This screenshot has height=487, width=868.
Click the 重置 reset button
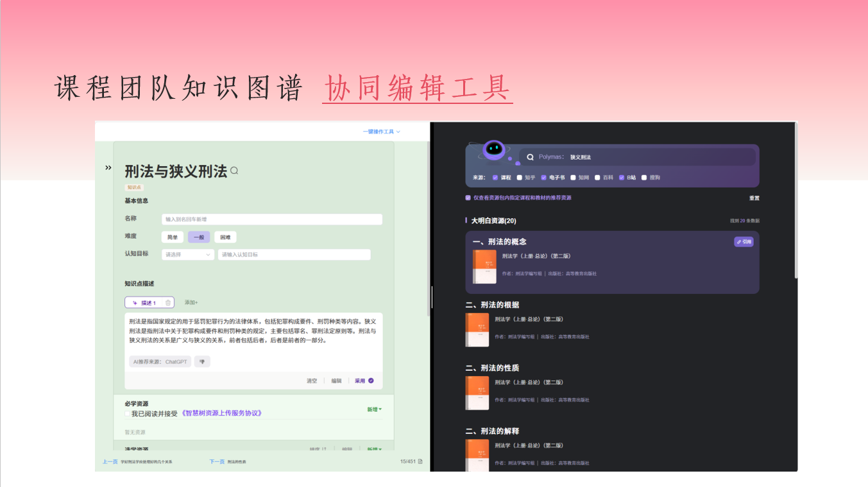click(x=754, y=198)
